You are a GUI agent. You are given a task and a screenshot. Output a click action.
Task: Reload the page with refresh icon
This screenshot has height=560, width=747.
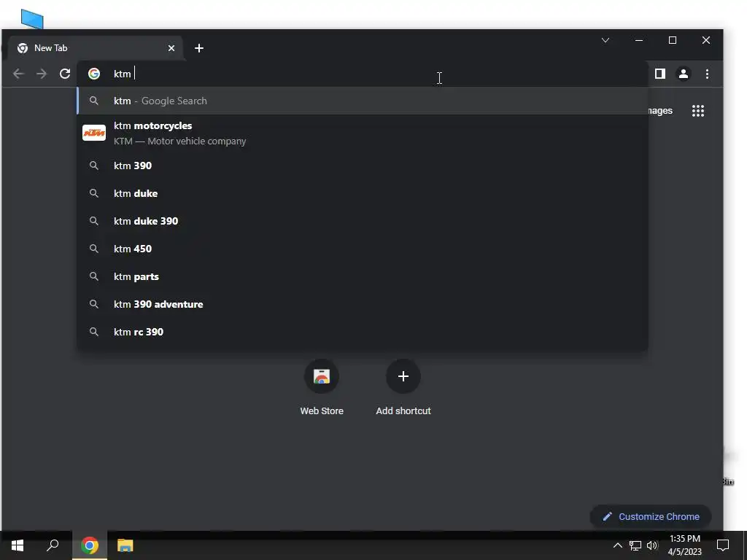point(65,74)
